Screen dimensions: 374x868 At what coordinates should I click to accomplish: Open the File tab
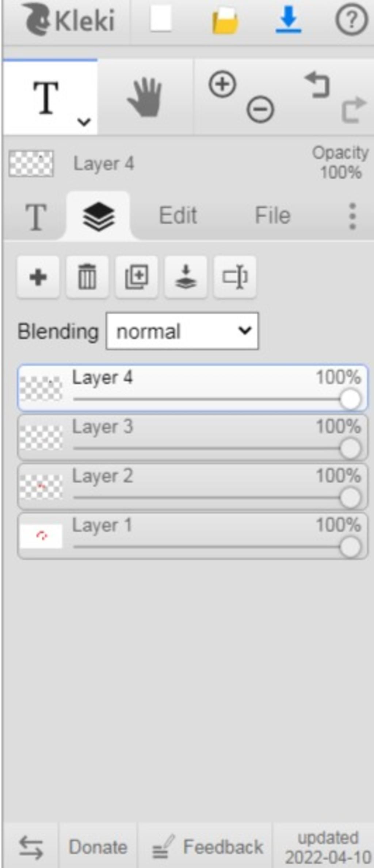[x=272, y=215]
